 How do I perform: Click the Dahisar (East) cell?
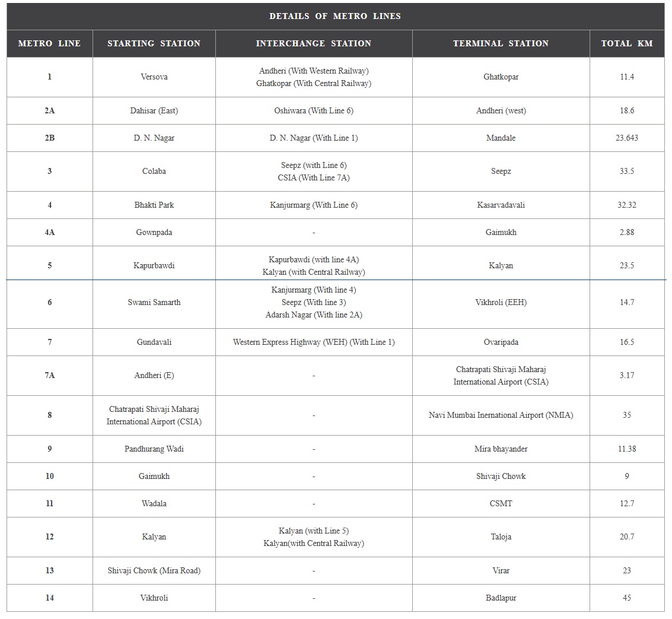[154, 110]
